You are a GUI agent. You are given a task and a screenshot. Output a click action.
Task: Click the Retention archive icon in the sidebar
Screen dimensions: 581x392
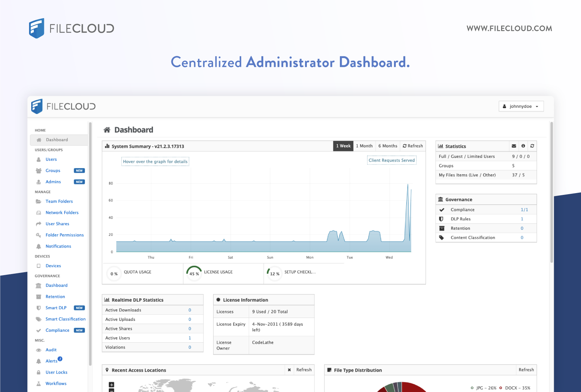(x=38, y=297)
